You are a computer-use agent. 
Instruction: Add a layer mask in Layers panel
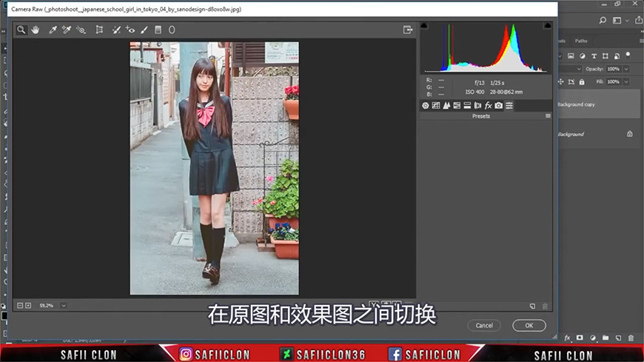pyautogui.click(x=580, y=338)
